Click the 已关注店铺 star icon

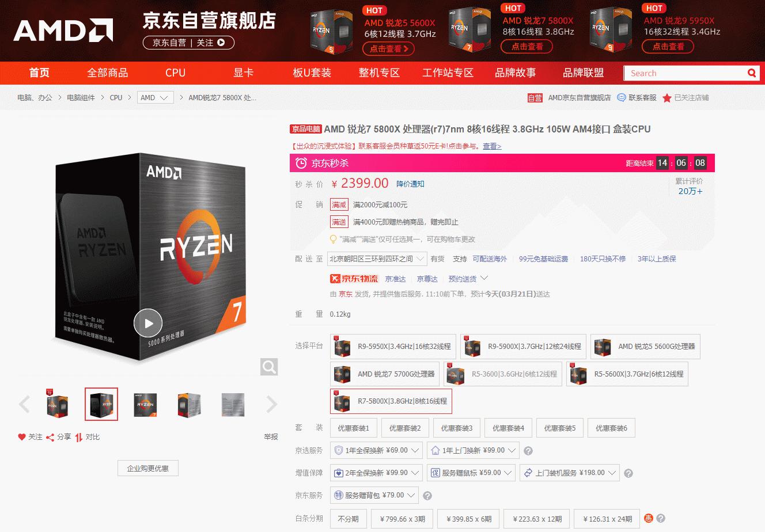click(x=667, y=98)
